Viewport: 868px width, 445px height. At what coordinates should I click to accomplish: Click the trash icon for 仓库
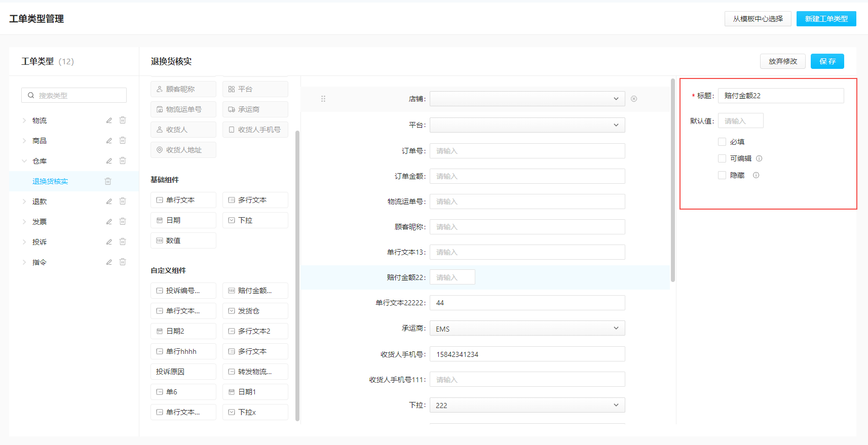(x=123, y=161)
